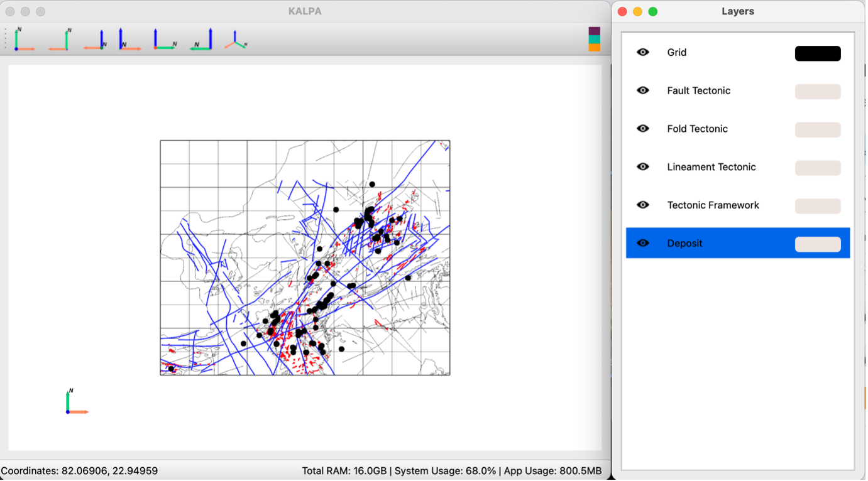This screenshot has height=481, width=868.
Task: Select top view with green axis up, orange right
Action: (x=24, y=40)
